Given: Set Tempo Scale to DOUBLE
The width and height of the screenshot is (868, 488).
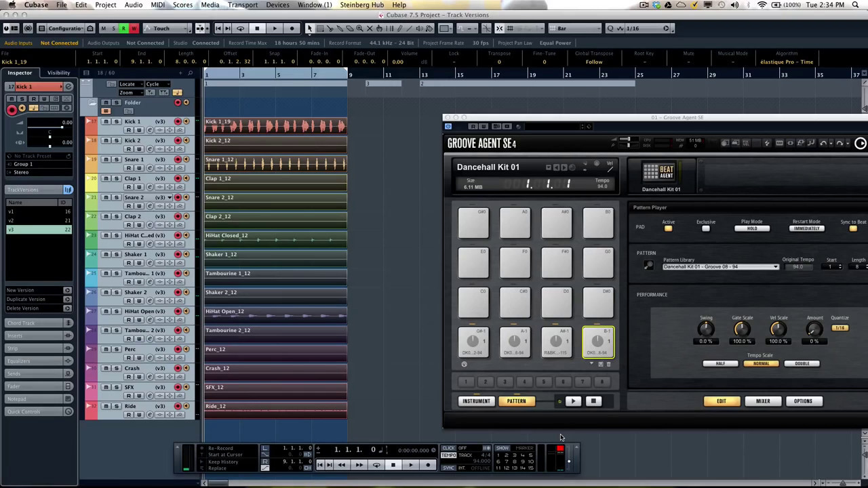Looking at the screenshot, I should click(x=802, y=363).
